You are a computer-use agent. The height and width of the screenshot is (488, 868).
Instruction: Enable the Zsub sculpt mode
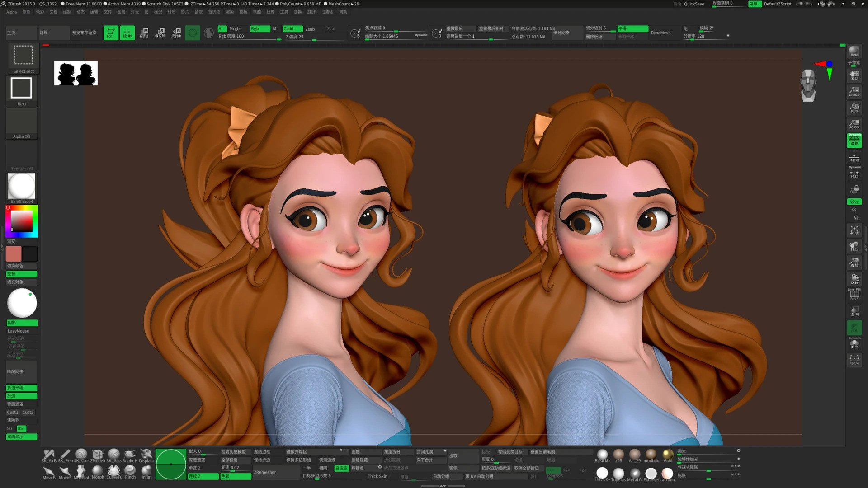coord(310,29)
